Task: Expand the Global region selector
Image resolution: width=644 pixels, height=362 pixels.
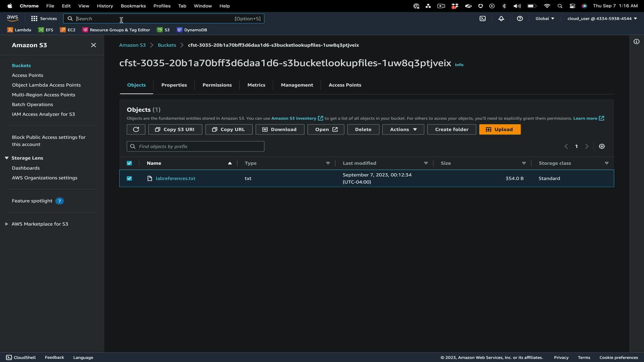Action: tap(544, 18)
